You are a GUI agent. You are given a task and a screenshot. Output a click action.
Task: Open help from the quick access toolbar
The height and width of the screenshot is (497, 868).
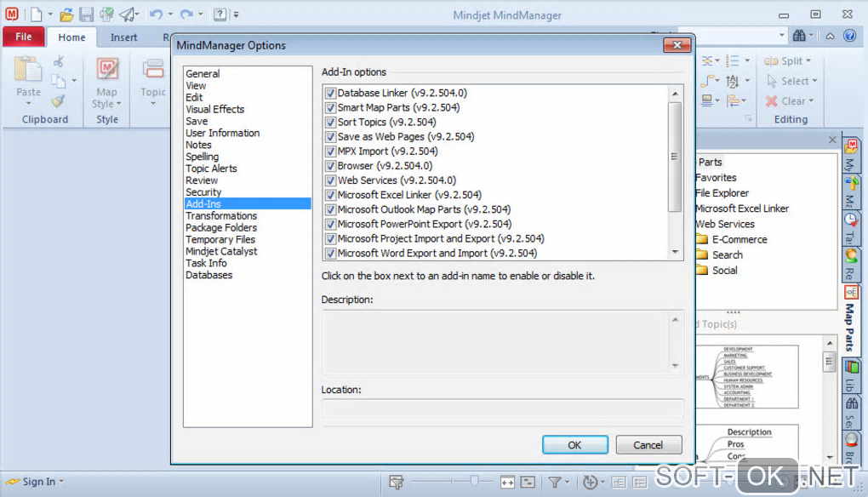(220, 14)
